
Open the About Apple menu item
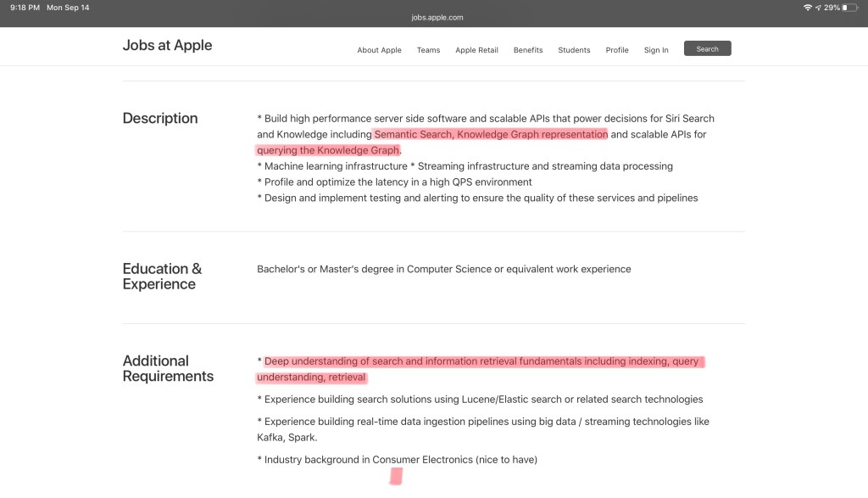(x=379, y=50)
